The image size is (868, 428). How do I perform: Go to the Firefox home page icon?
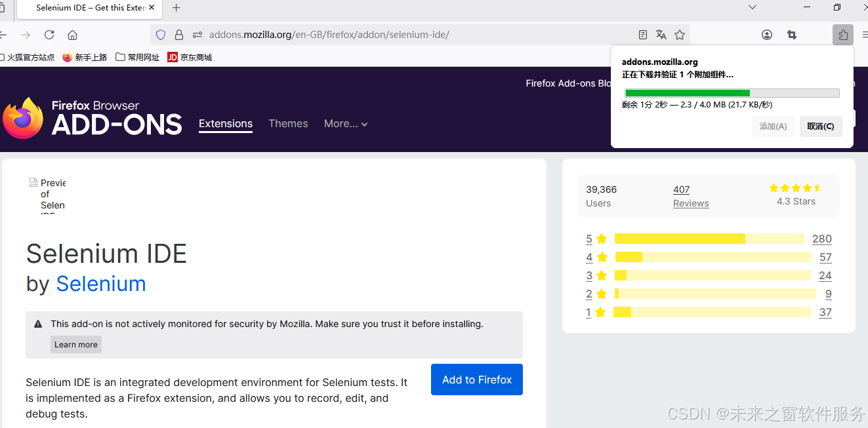click(x=73, y=35)
